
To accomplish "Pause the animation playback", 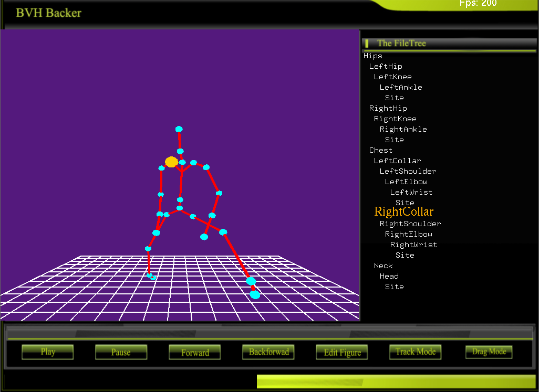I will point(121,352).
